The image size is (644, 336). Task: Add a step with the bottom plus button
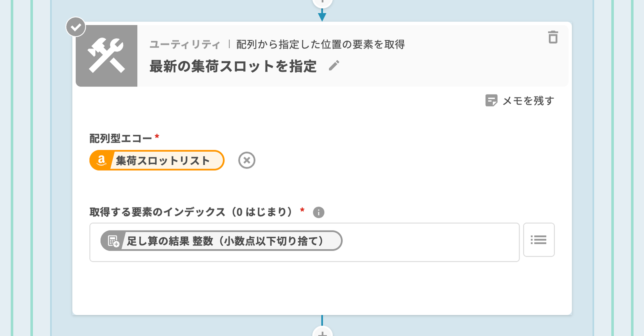click(322, 332)
